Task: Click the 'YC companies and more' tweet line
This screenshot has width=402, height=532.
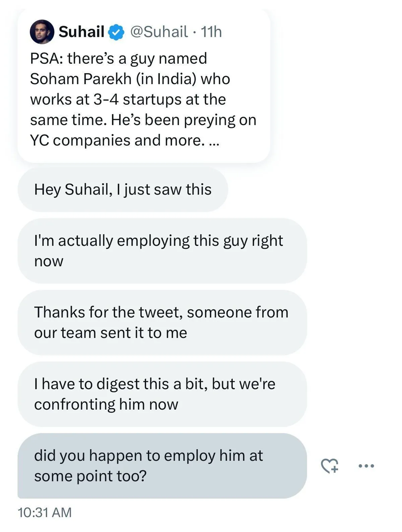Action: point(117,140)
